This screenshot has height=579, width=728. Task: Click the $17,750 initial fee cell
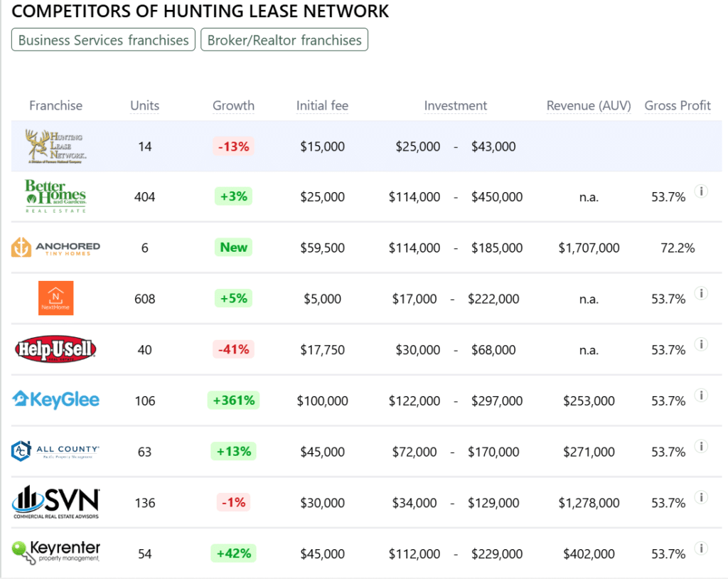pyautogui.click(x=322, y=349)
